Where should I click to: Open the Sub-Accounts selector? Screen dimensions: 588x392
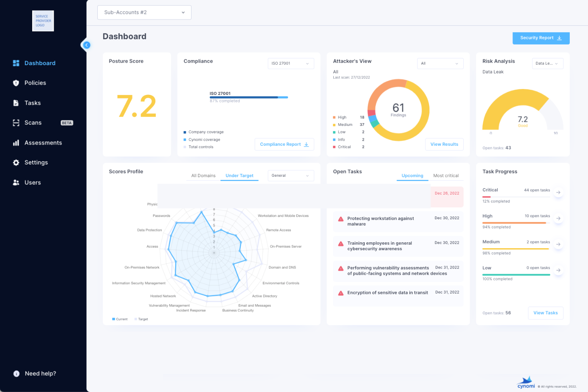coord(144,12)
